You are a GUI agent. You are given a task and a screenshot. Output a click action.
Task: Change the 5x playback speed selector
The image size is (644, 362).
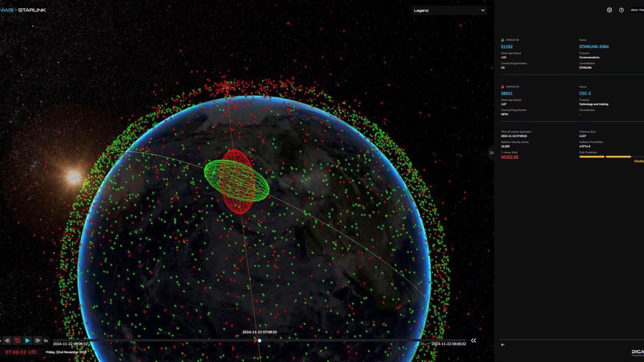[x=46, y=340]
